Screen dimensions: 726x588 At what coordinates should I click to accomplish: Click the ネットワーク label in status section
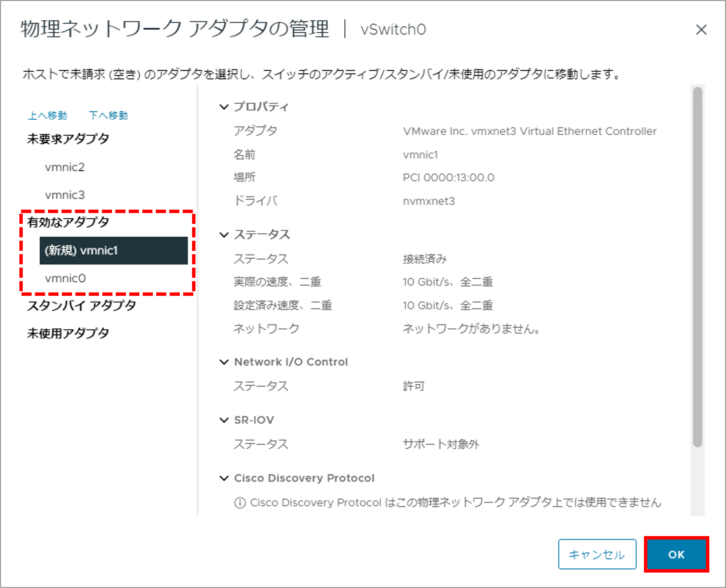[x=266, y=329]
